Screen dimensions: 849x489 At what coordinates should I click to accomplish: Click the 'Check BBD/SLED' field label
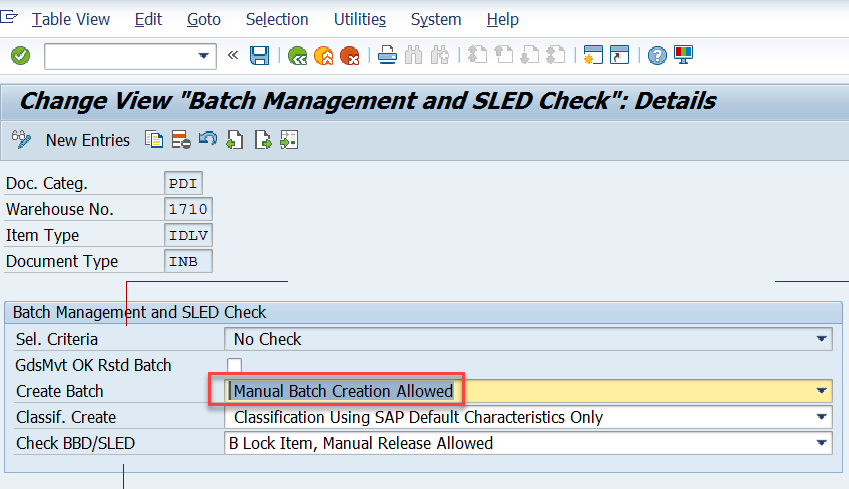point(75,443)
